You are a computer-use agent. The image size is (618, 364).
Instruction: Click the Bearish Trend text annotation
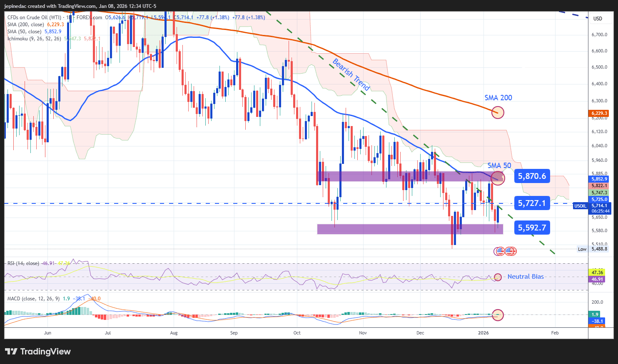coord(351,74)
